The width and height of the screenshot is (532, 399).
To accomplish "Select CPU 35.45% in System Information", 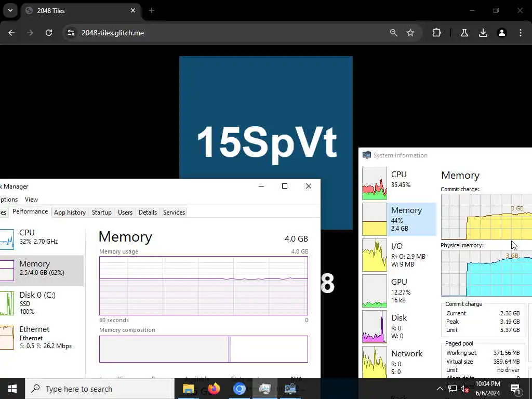I will [399, 183].
